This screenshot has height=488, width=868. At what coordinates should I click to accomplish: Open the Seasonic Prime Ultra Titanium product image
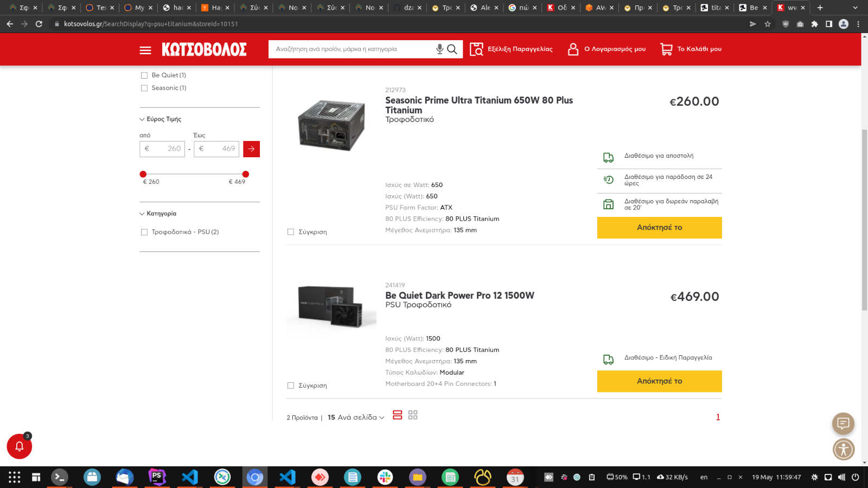point(331,125)
